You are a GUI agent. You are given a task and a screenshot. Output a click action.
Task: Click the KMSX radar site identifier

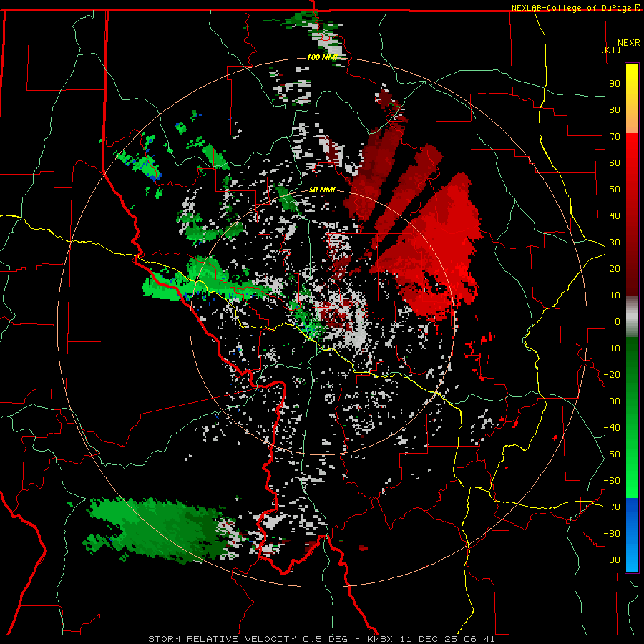tap(379, 639)
